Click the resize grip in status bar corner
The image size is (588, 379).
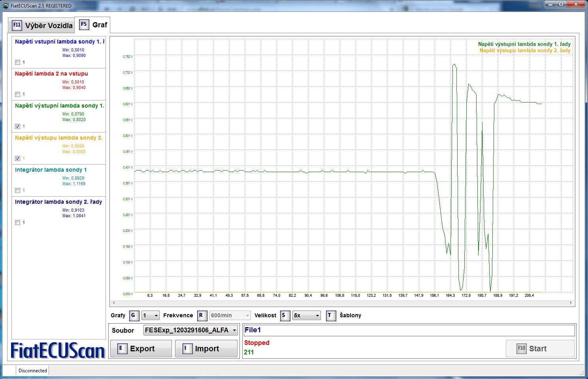tap(581, 372)
